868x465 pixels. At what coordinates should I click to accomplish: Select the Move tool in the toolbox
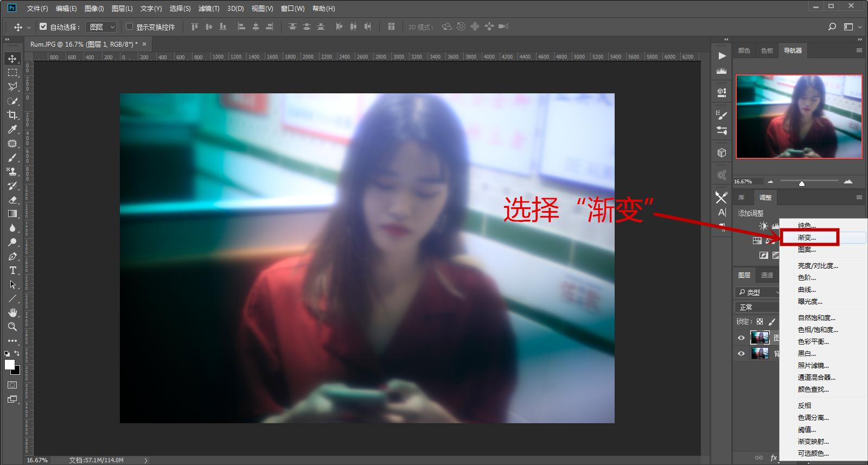(12, 58)
